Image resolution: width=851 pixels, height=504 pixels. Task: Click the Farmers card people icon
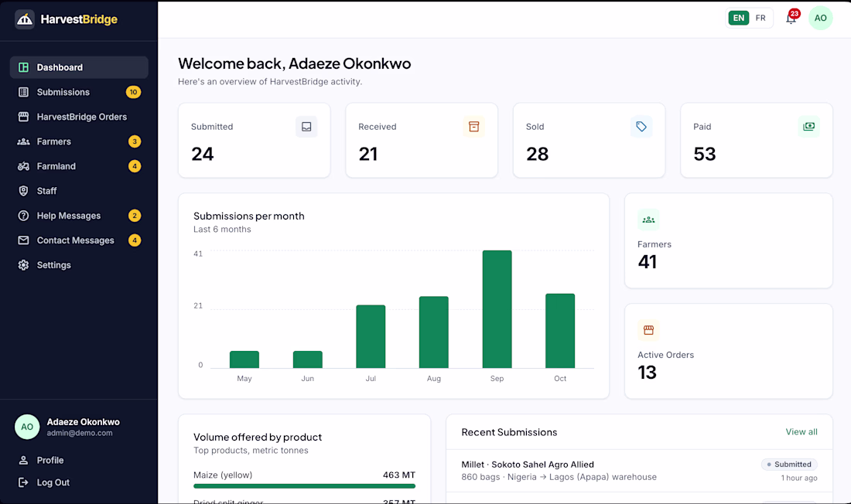click(648, 220)
